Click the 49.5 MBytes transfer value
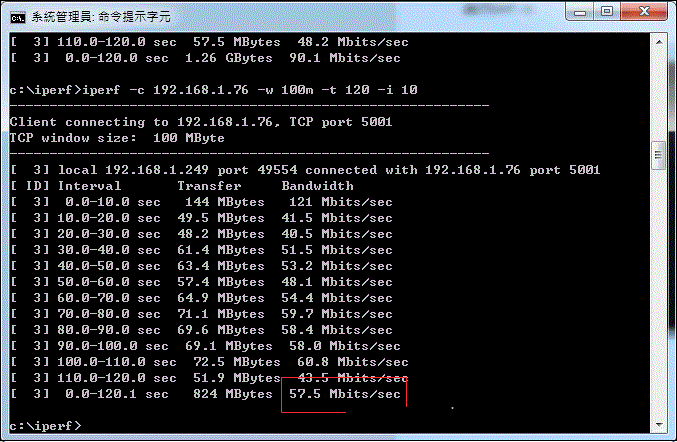The width and height of the screenshot is (677, 442). pos(221,218)
